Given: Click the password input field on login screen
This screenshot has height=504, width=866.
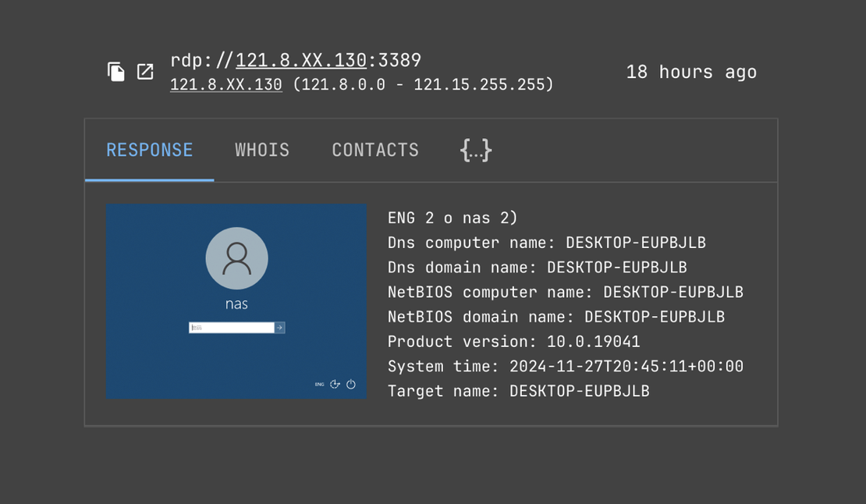Looking at the screenshot, I should pos(230,327).
